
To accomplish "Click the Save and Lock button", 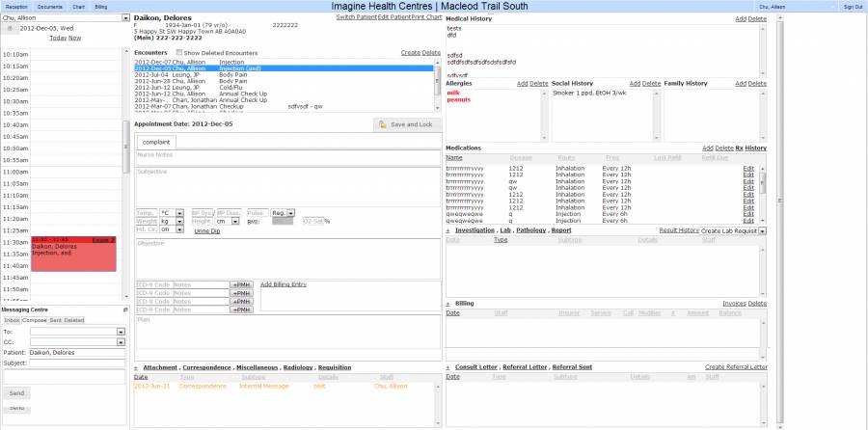I will click(407, 125).
